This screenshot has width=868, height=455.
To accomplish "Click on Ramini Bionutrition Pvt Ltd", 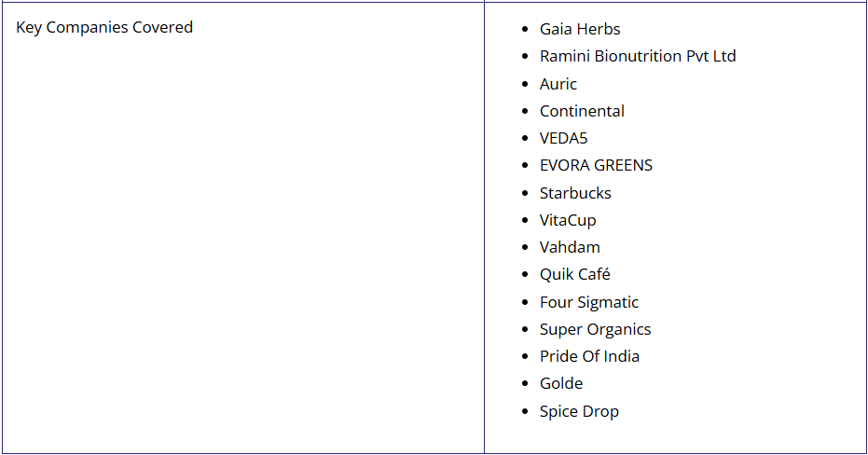I will point(638,56).
